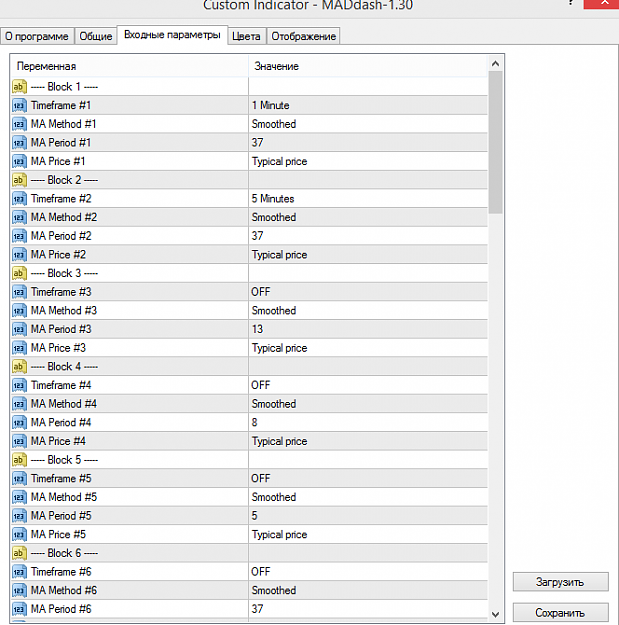Click the string icon beside Block 6
Image resolution: width=619 pixels, height=625 pixels.
click(x=19, y=553)
